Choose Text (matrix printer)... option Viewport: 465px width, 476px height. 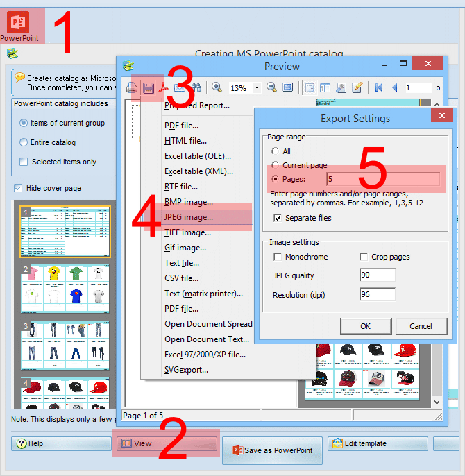pos(197,294)
